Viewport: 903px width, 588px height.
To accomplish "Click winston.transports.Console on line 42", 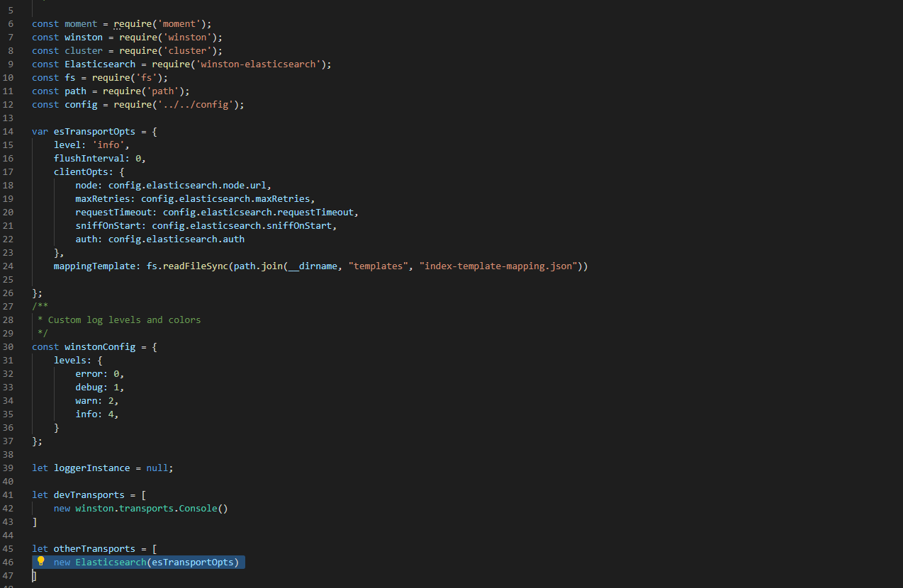I will [147, 508].
